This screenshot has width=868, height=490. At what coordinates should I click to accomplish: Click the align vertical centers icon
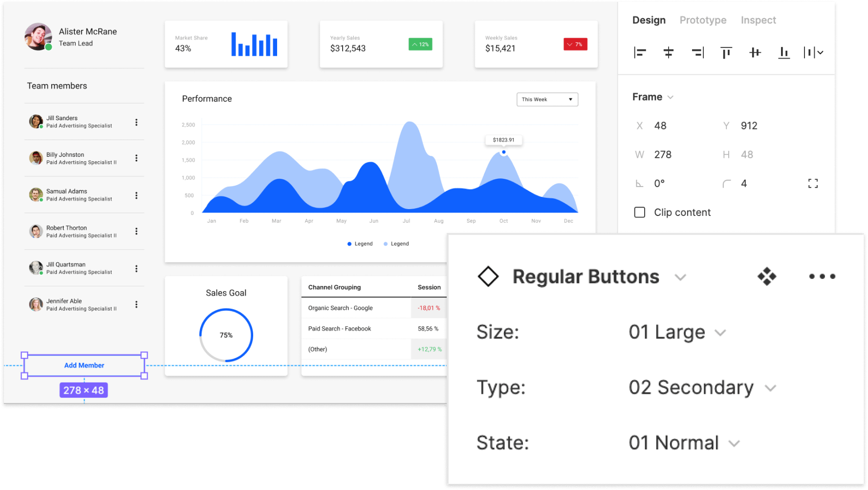755,52
